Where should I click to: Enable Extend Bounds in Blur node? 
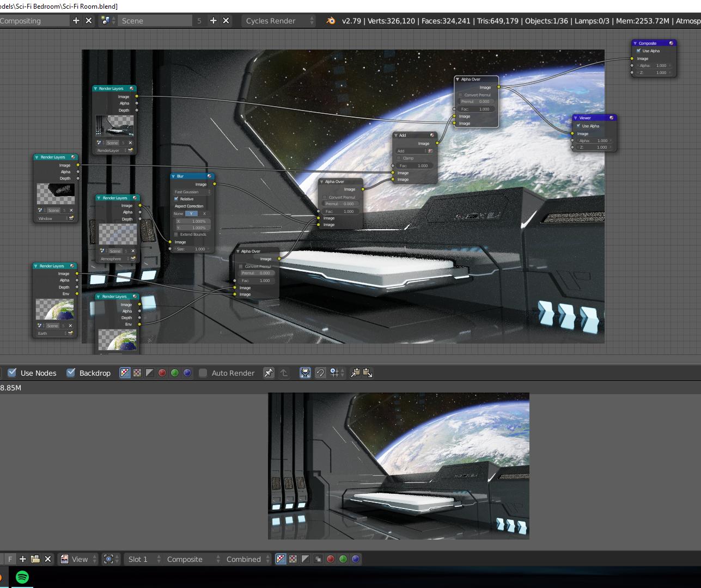click(x=176, y=234)
